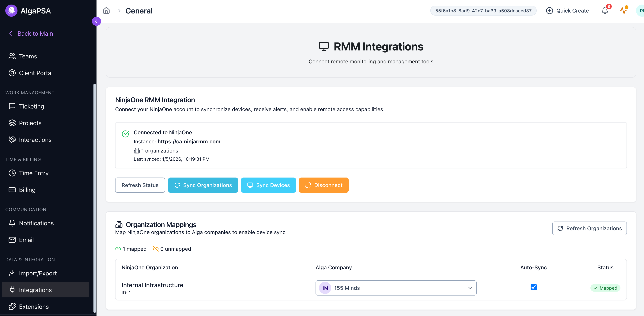Click Back to Main navigation

coord(35,33)
